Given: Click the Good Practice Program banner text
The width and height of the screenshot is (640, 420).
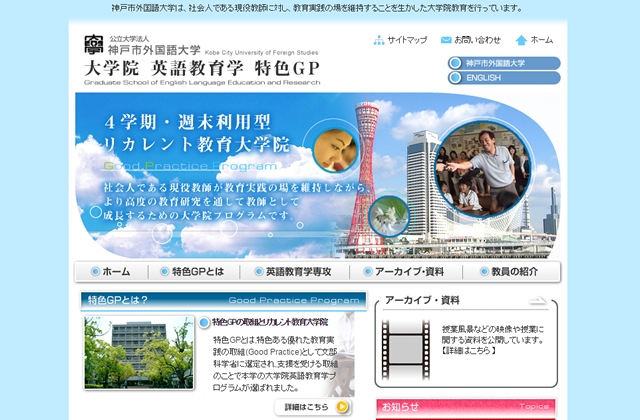Looking at the screenshot, I should coord(190,166).
